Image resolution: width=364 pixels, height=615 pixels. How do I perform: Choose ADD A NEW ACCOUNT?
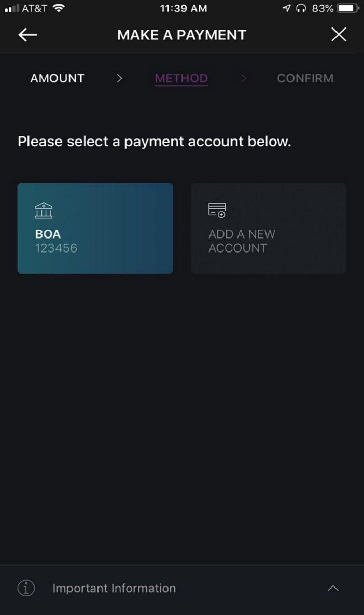click(269, 228)
